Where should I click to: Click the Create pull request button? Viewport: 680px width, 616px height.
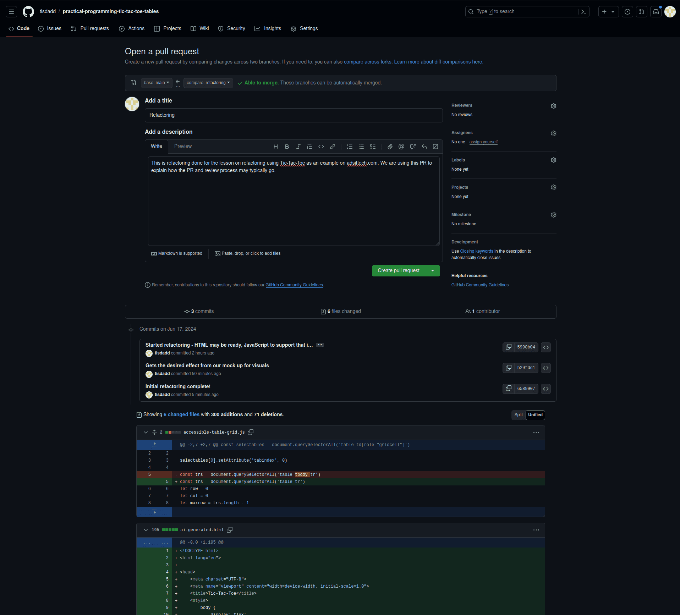tap(398, 270)
